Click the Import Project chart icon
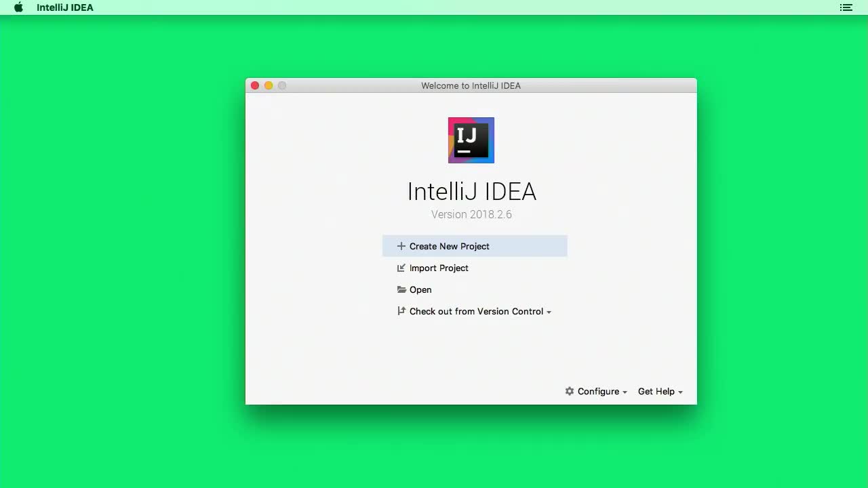 click(x=401, y=268)
